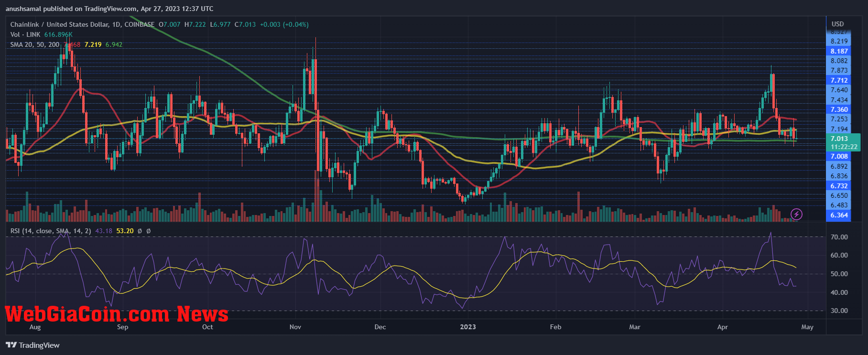Click price axis value 6.836

pyautogui.click(x=839, y=176)
